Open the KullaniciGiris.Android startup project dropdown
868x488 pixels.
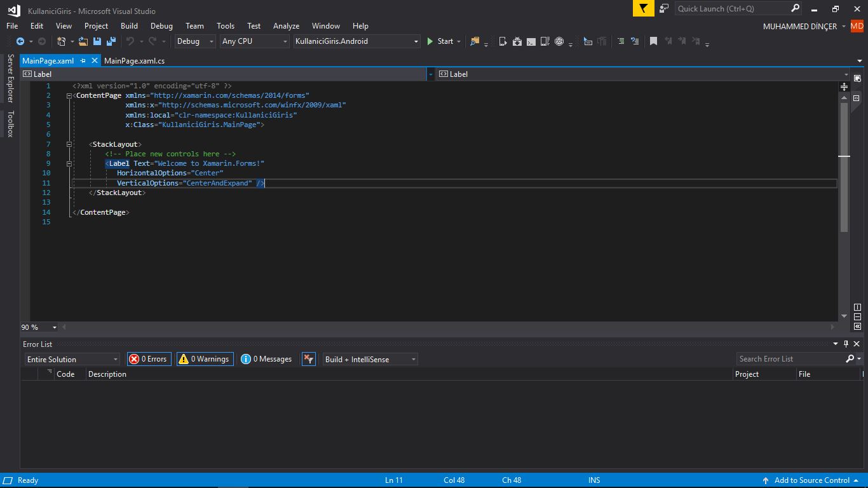click(357, 41)
